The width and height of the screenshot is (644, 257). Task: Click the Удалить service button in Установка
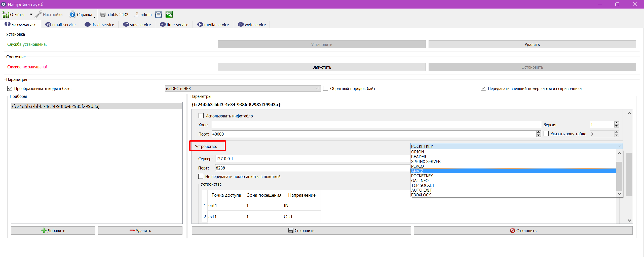click(x=532, y=45)
